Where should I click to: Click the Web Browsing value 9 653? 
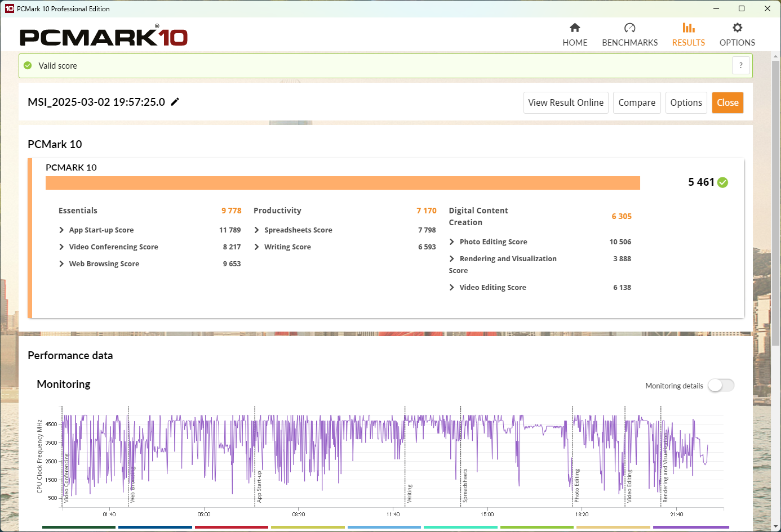coord(232,263)
